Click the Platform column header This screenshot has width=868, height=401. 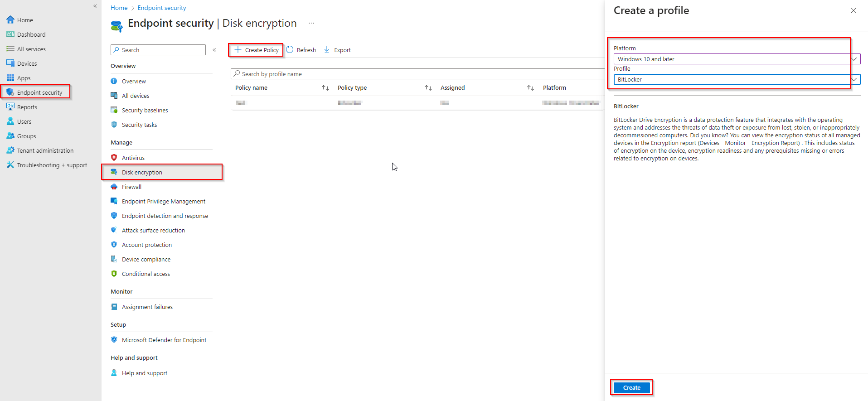554,88
